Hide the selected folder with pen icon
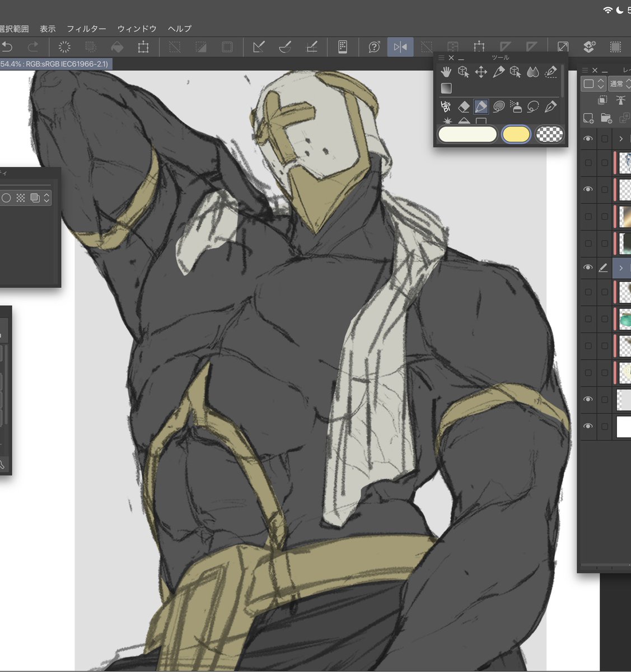This screenshot has width=631, height=672. click(588, 268)
